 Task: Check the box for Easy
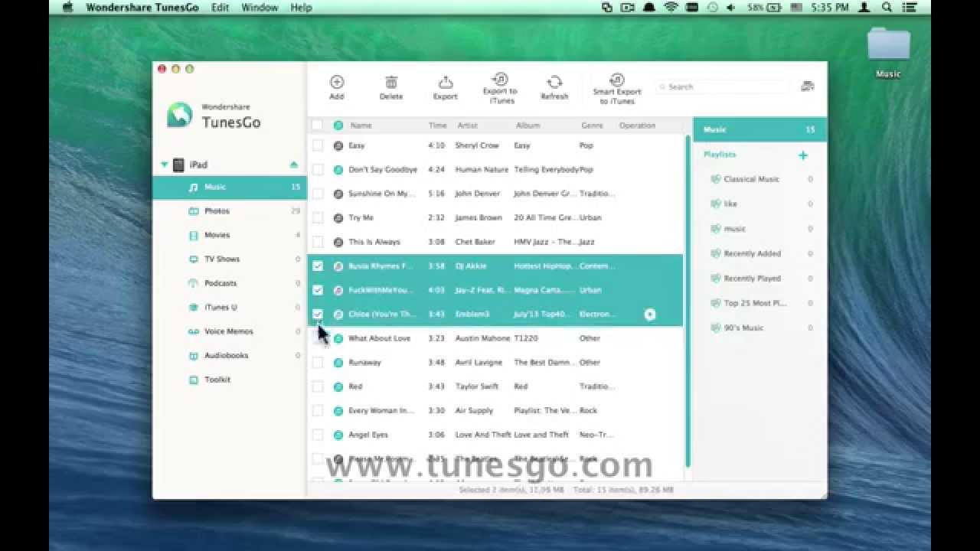(x=318, y=145)
